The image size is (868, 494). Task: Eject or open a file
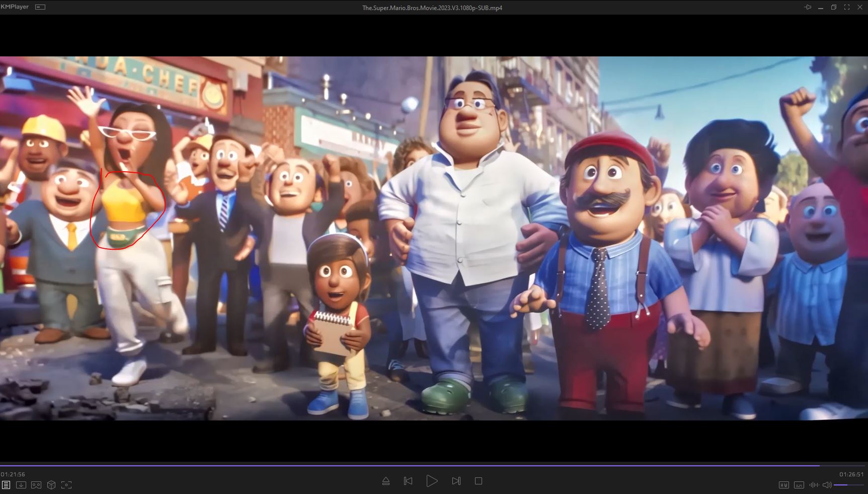tap(386, 481)
